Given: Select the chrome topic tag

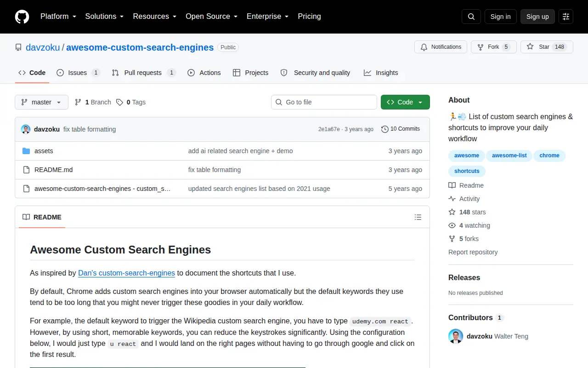Looking at the screenshot, I should pos(549,155).
